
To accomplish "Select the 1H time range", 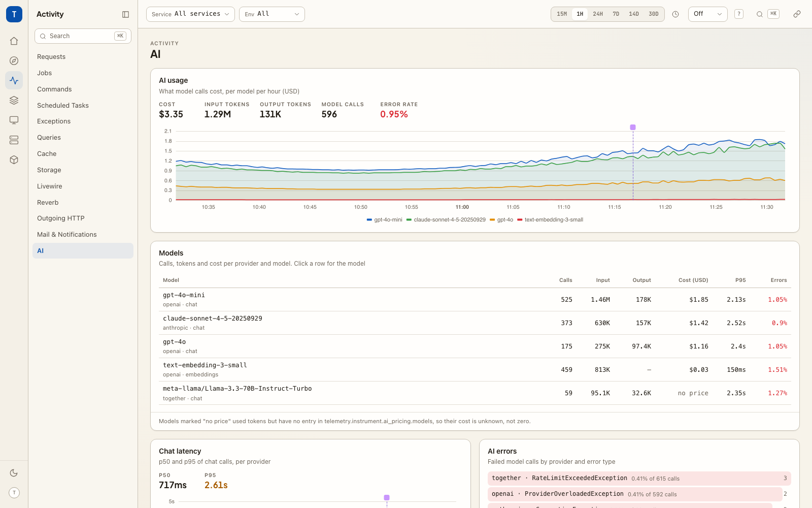I will (x=580, y=14).
